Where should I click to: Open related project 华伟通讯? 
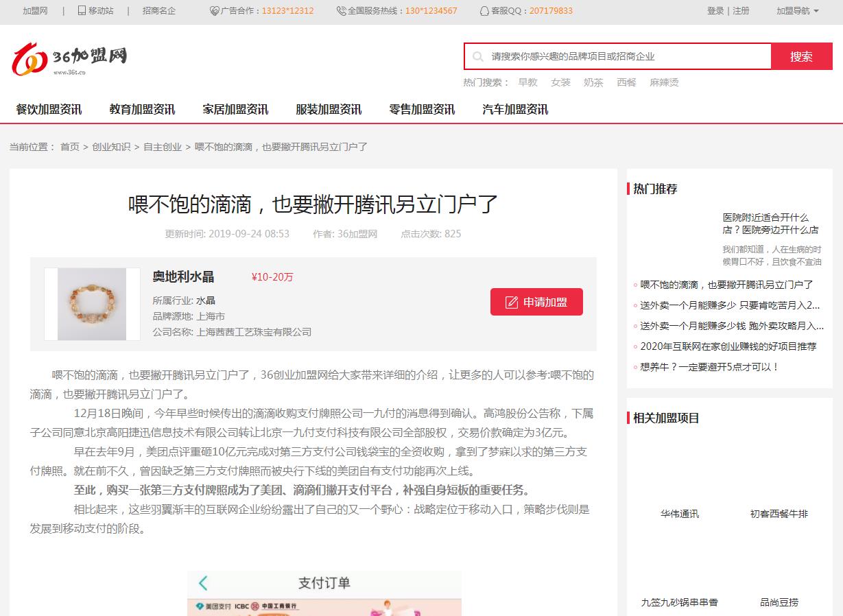point(680,514)
